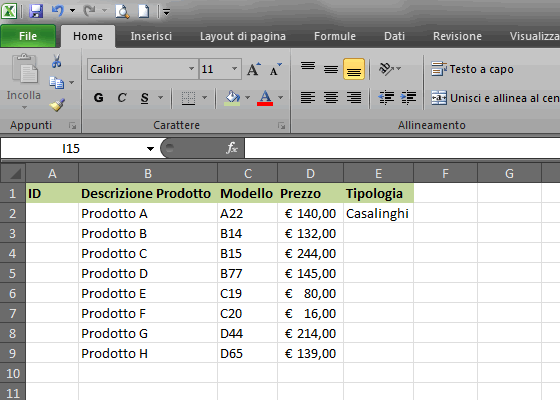Expand the font size 11 dropdown

coord(234,69)
